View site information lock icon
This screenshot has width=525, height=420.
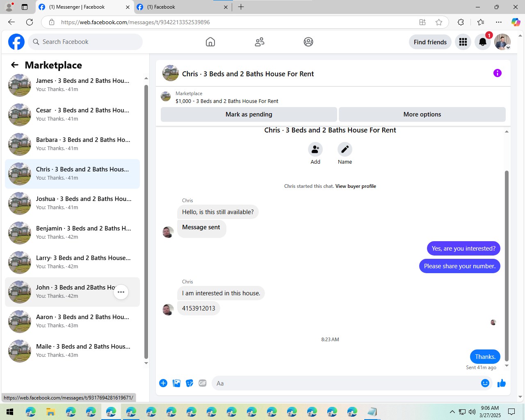[x=52, y=22]
